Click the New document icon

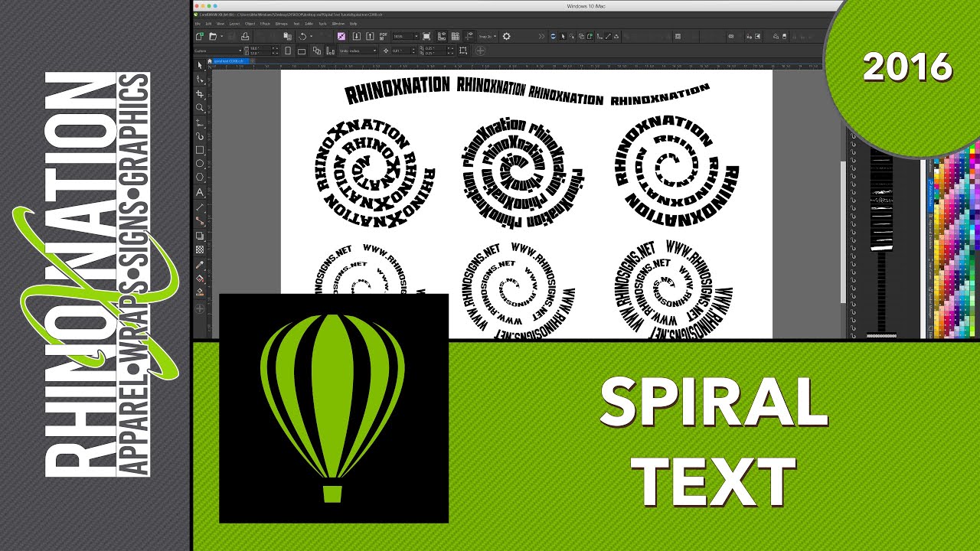coord(200,36)
